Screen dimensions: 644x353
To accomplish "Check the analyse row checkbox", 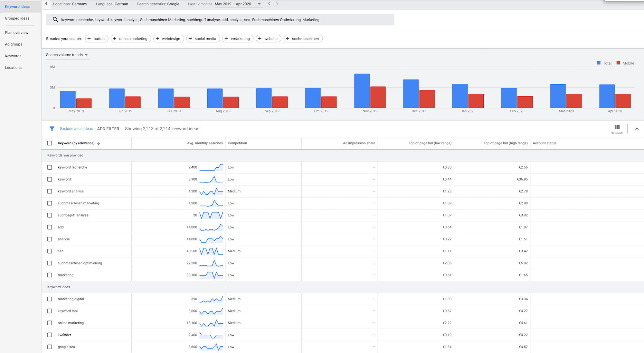I will point(50,239).
